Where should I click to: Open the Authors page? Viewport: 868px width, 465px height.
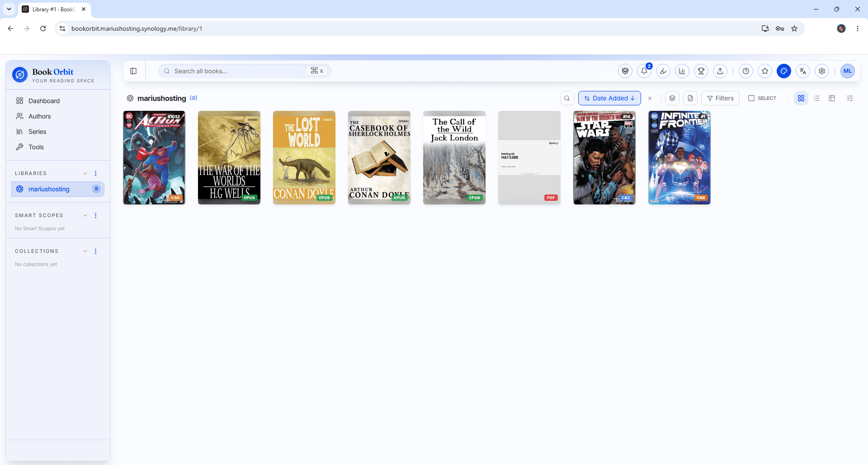pyautogui.click(x=58, y=116)
